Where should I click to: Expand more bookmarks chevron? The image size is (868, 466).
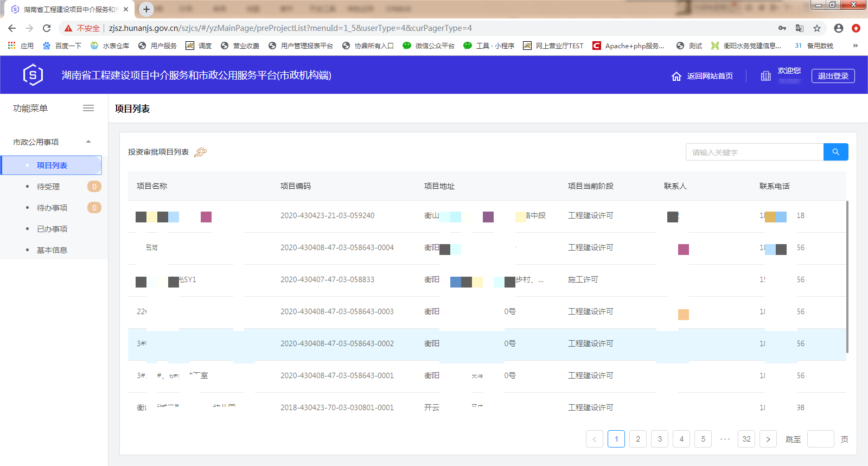(856, 46)
